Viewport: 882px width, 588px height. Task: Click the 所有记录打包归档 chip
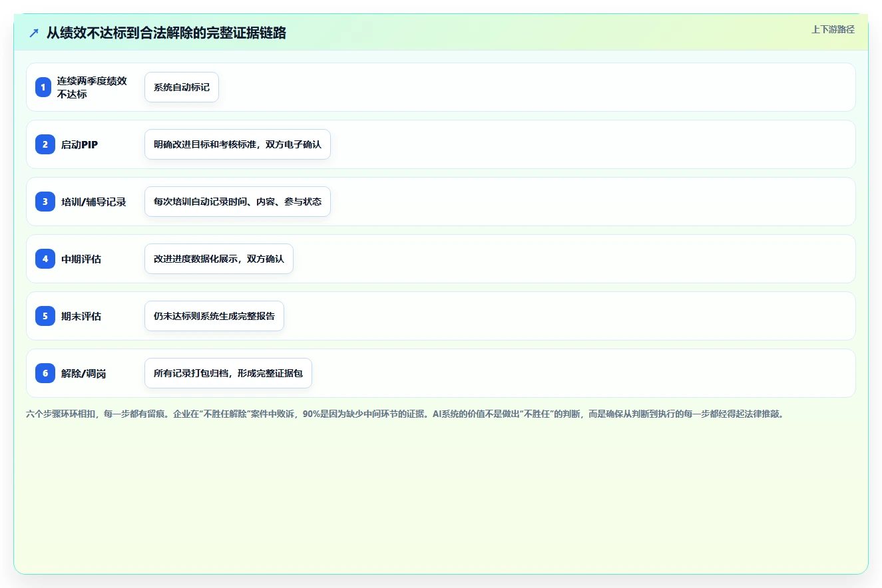pyautogui.click(x=228, y=373)
